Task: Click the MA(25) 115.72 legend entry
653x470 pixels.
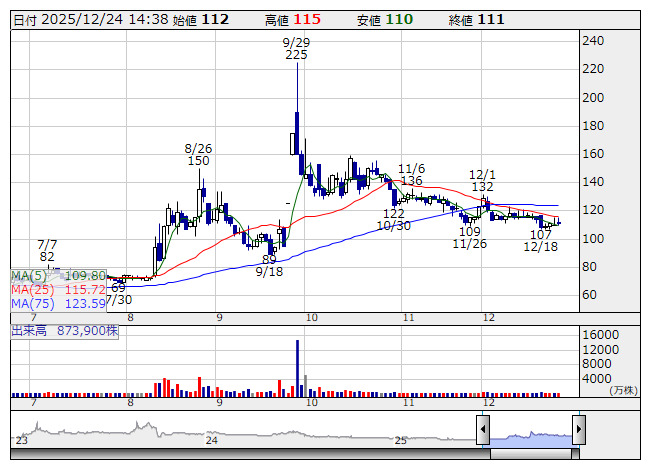Action: point(58,290)
